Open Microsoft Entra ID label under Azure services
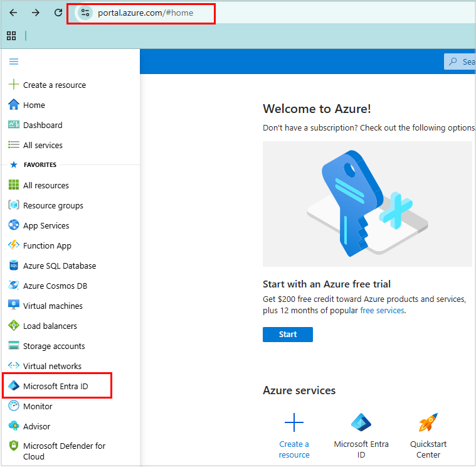This screenshot has width=476, height=467. click(361, 449)
